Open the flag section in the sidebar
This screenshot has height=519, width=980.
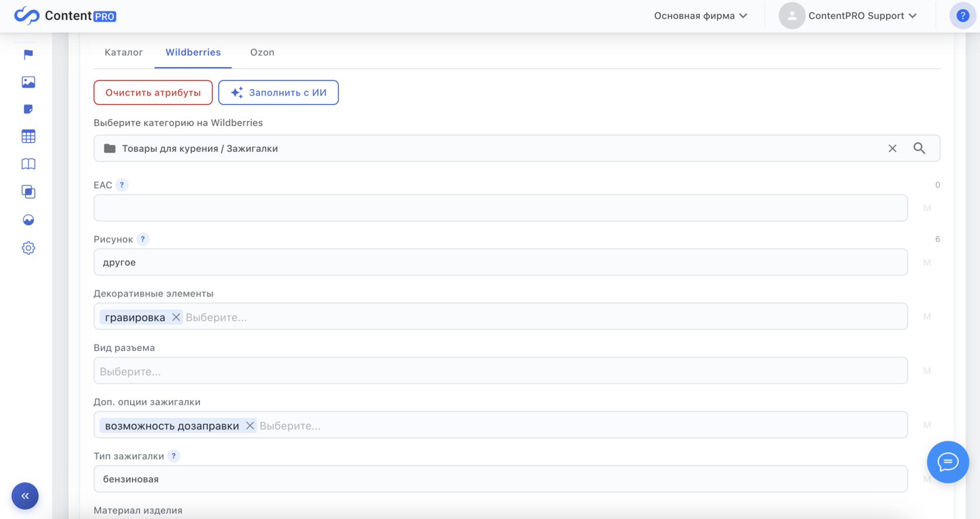[x=28, y=55]
